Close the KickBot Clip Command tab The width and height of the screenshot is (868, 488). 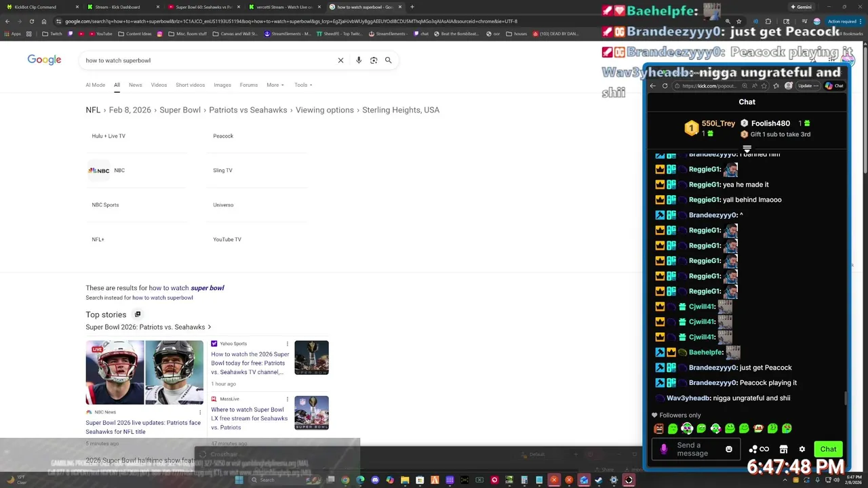coord(77,7)
